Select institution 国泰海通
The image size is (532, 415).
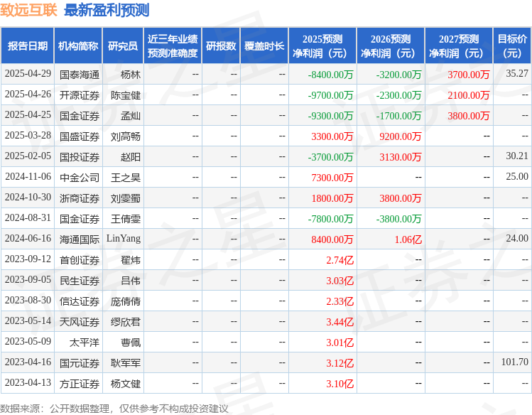point(80,75)
